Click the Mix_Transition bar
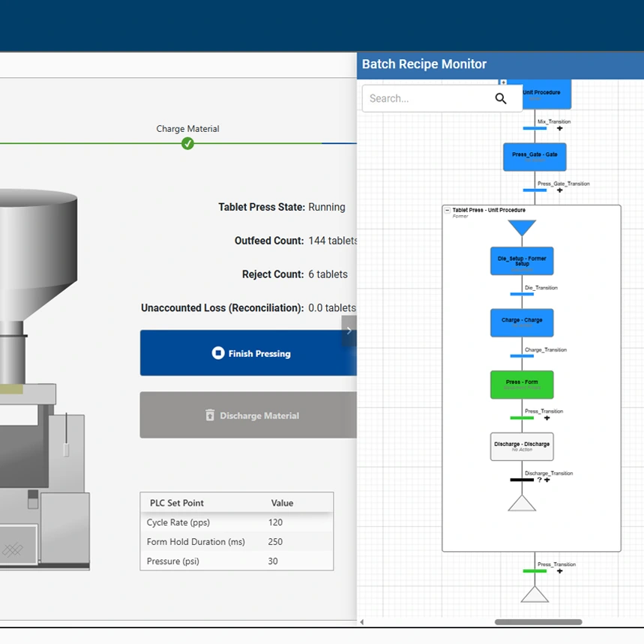Image resolution: width=644 pixels, height=644 pixels. click(535, 128)
